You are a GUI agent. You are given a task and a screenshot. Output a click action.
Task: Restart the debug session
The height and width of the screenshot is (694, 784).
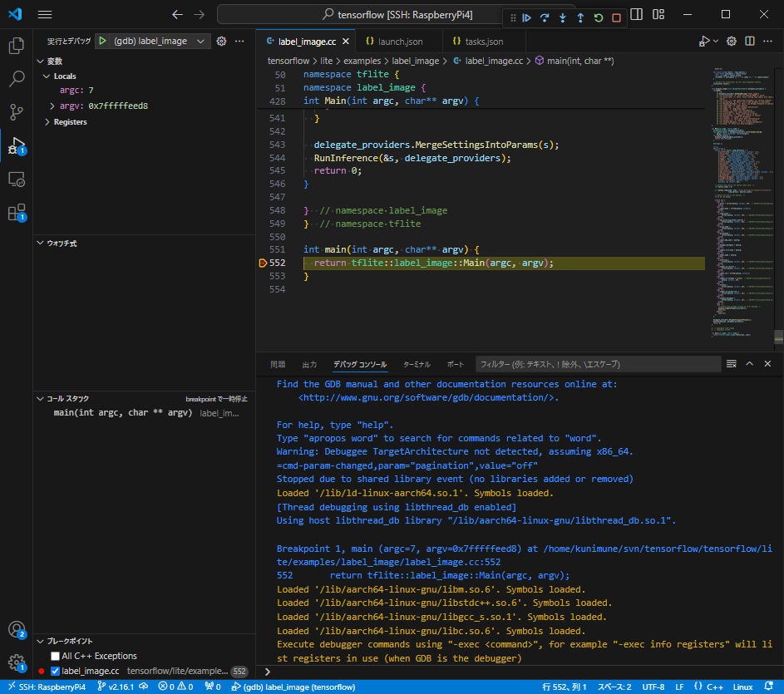(x=599, y=18)
